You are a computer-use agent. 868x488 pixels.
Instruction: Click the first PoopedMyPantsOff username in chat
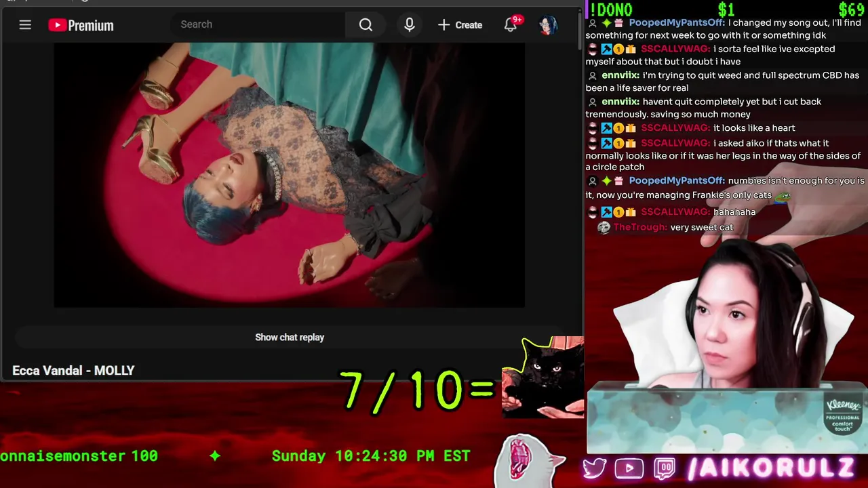point(676,22)
